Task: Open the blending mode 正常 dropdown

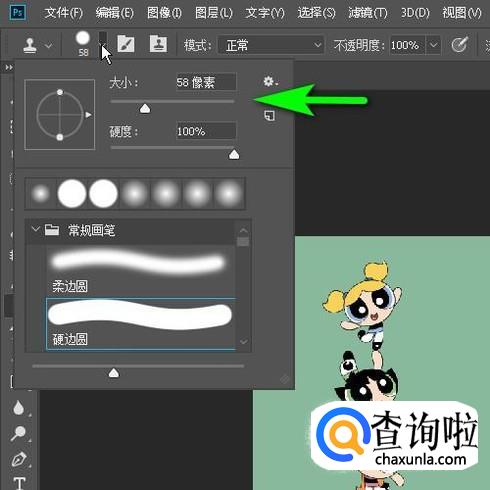Action: click(x=271, y=45)
